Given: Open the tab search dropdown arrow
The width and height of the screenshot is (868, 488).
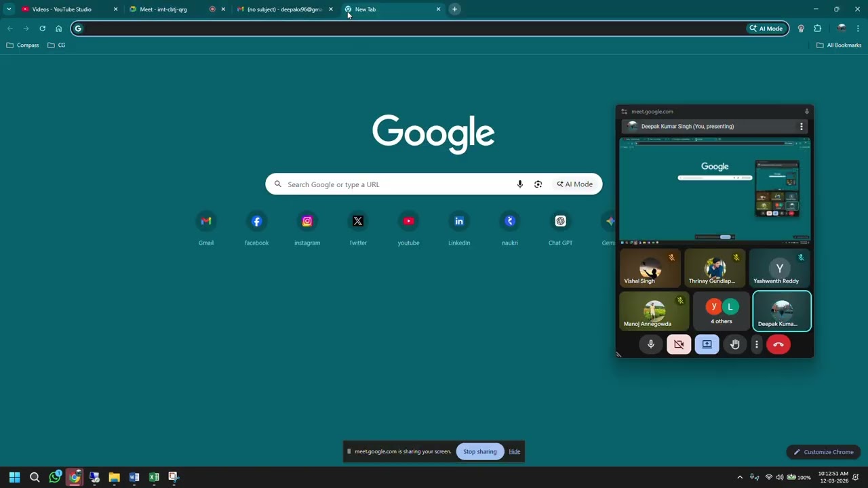Looking at the screenshot, I should pos(9,9).
